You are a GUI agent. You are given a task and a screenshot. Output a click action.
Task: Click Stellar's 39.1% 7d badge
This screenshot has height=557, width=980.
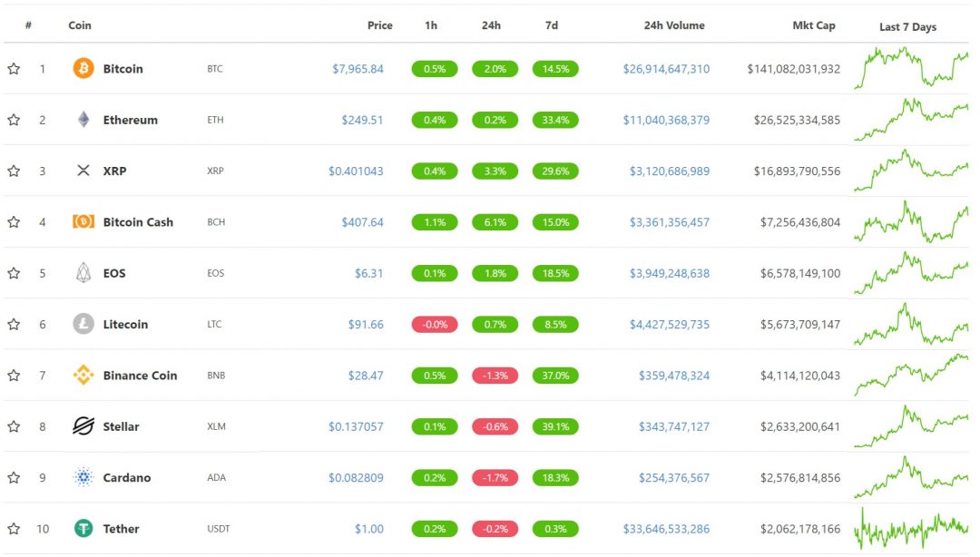coord(555,426)
